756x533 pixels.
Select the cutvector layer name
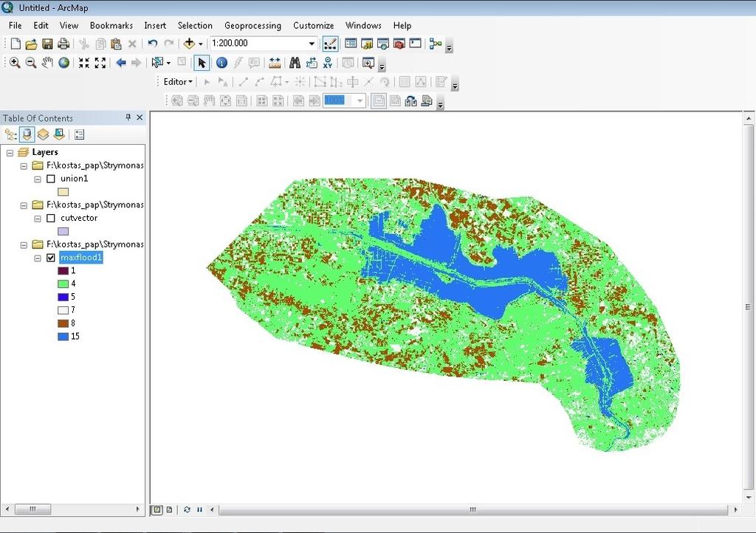point(79,218)
